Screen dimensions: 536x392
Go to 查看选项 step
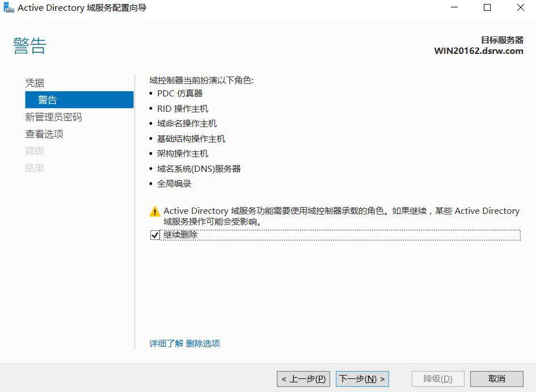[44, 134]
